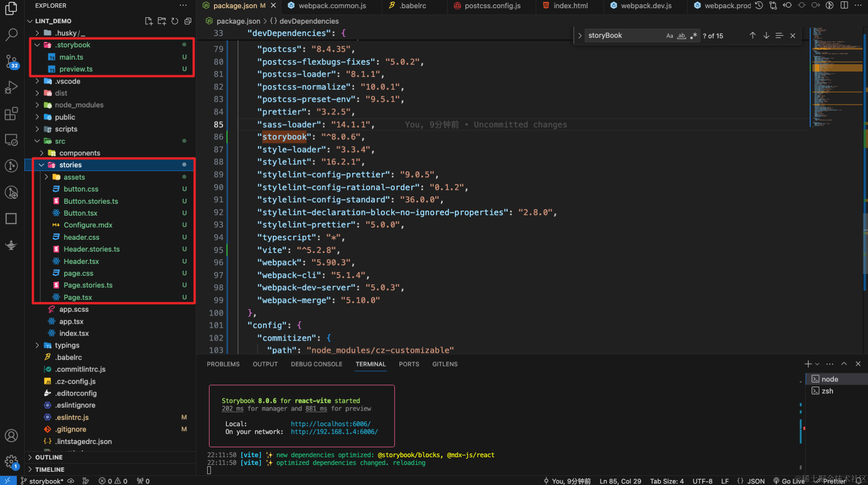Click Prettier status bar item

(x=831, y=481)
